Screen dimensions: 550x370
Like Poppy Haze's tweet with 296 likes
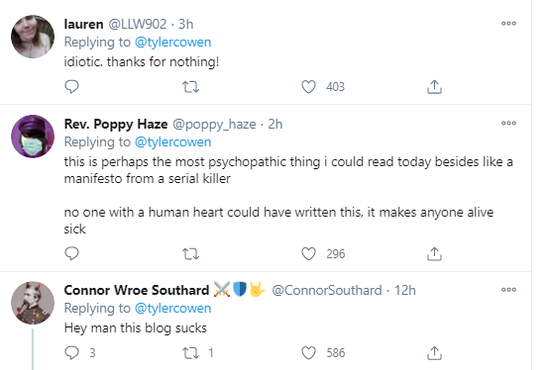309,254
